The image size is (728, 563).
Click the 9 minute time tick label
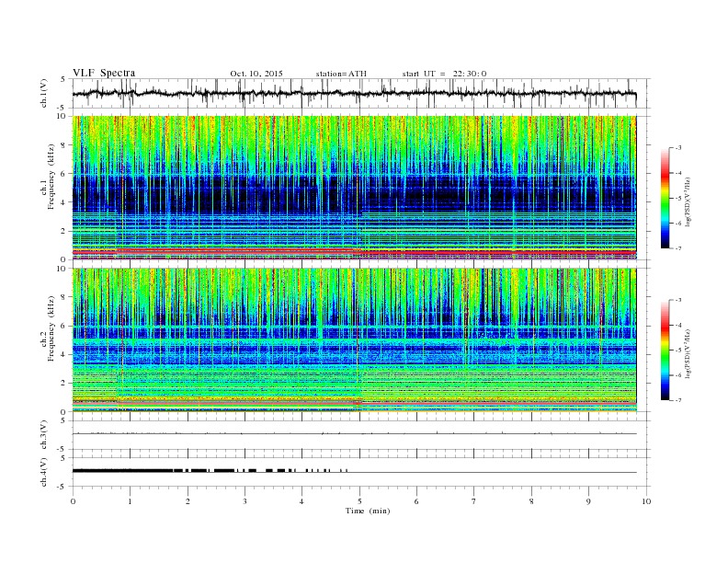[x=589, y=501]
